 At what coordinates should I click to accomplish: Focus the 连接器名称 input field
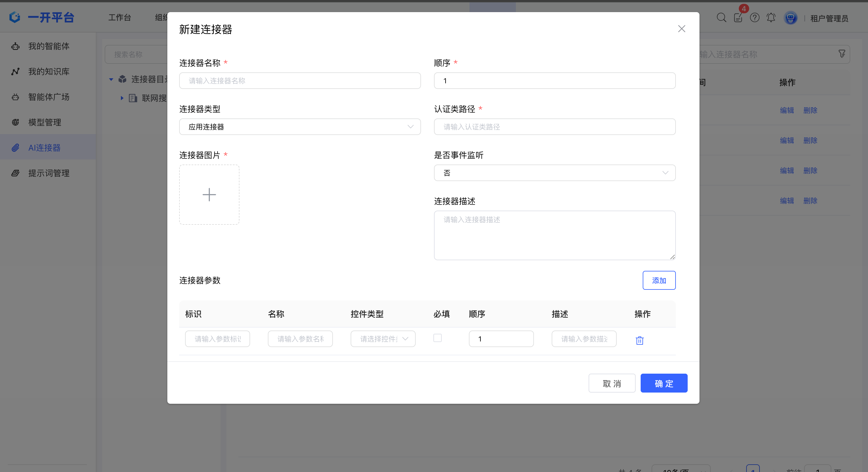(299, 81)
